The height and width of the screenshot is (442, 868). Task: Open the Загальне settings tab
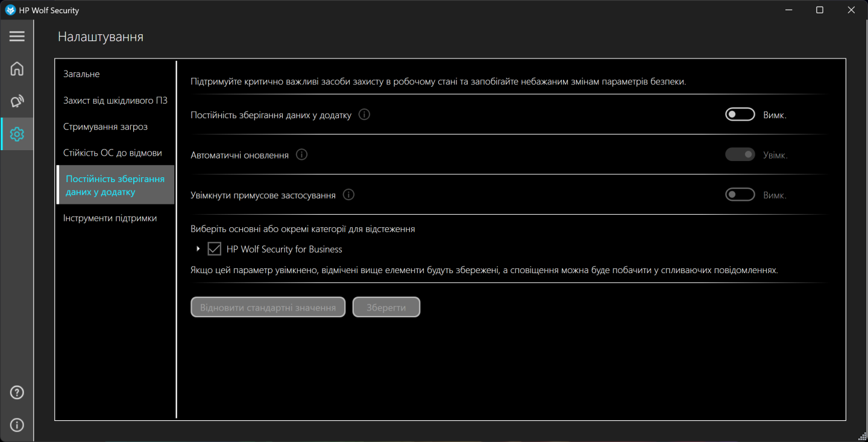click(81, 74)
